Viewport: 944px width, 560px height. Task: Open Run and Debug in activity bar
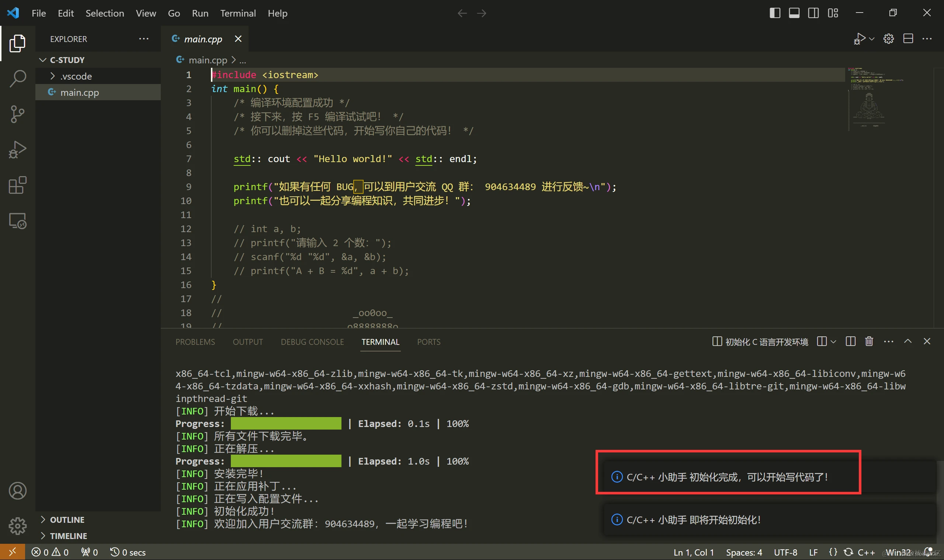coord(17,150)
